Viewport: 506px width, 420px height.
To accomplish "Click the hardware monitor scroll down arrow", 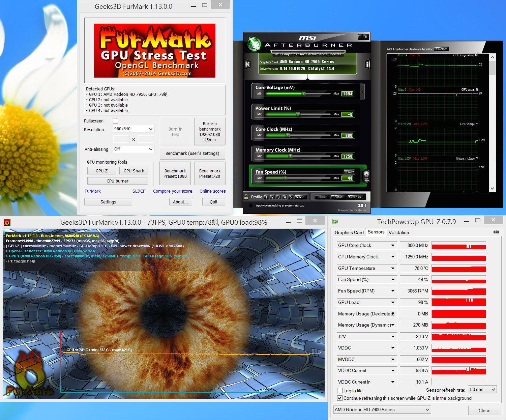I will click(x=493, y=189).
